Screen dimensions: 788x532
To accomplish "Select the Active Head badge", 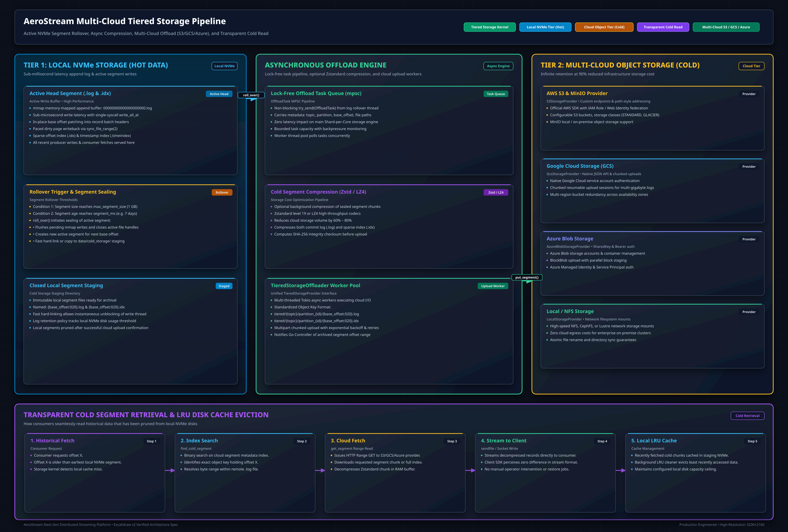I will pos(219,94).
